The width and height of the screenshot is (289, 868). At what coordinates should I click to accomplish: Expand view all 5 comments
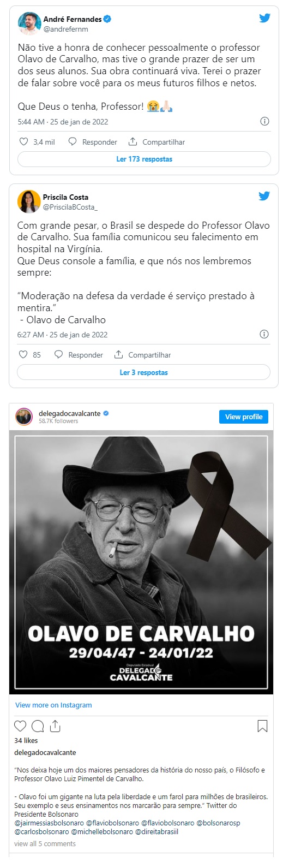[45, 843]
